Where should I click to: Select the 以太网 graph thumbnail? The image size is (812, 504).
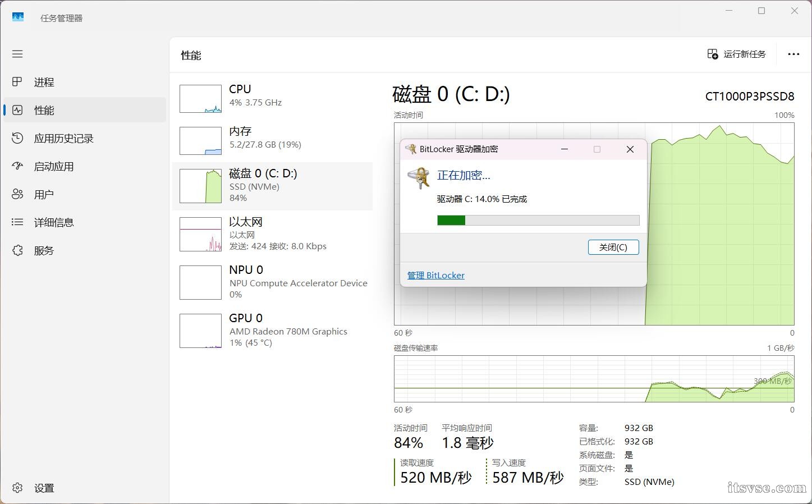click(x=200, y=234)
